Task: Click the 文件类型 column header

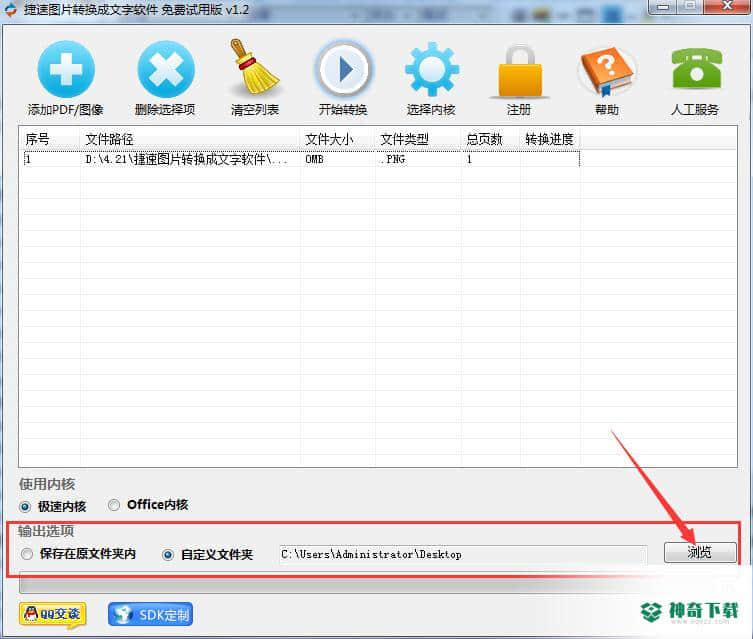Action: click(x=418, y=139)
